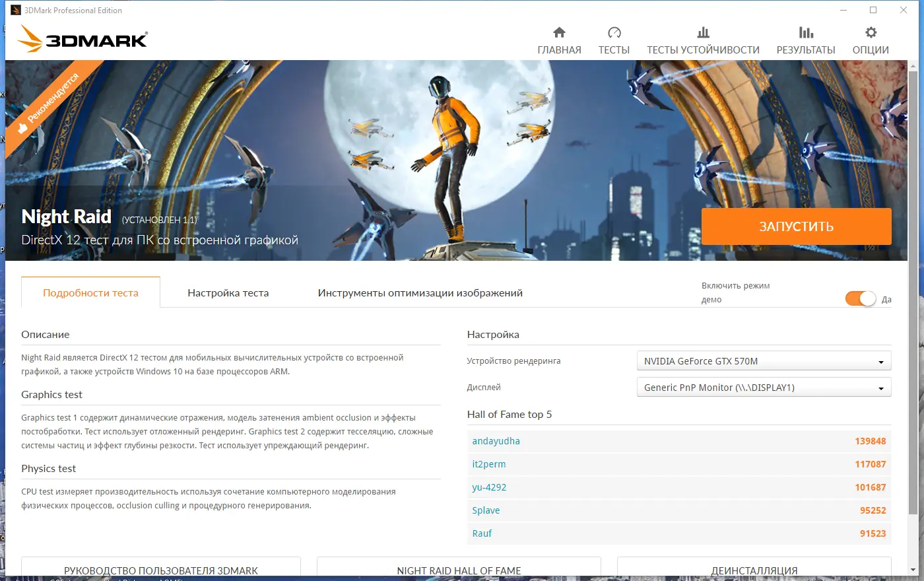Switch to the Настройка теста tab
The width and height of the screenshot is (924, 581).
click(228, 292)
